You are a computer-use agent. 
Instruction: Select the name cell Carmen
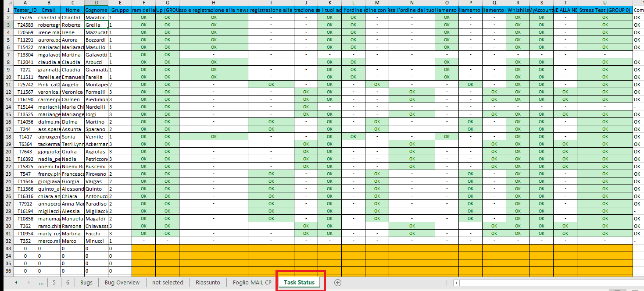click(72, 99)
